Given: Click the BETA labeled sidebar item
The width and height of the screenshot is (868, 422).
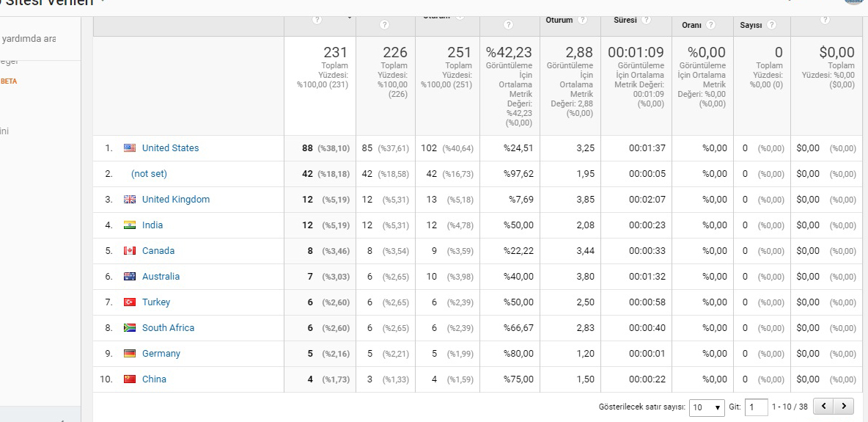Looking at the screenshot, I should (x=10, y=81).
